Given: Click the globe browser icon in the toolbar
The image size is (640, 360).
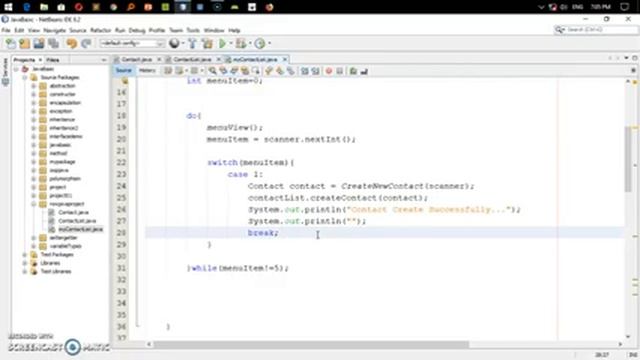Looking at the screenshot, I should pyautogui.click(x=174, y=43).
